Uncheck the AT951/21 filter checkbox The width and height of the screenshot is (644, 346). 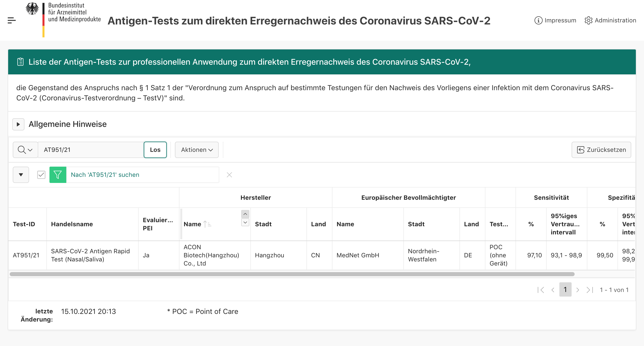(x=41, y=175)
